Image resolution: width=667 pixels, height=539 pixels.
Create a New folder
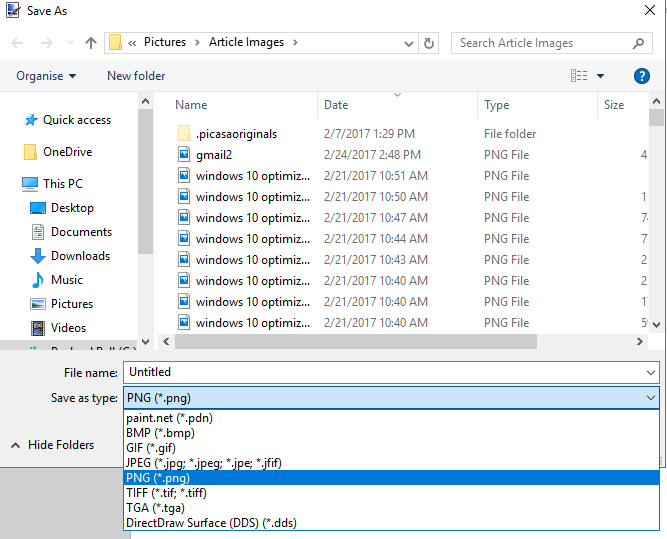pyautogui.click(x=136, y=76)
